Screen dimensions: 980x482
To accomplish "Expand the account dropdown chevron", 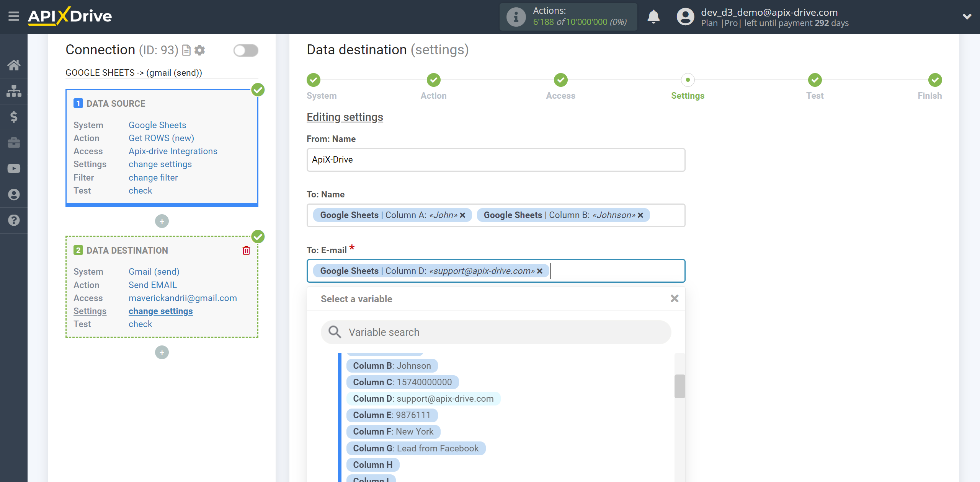I will (967, 16).
